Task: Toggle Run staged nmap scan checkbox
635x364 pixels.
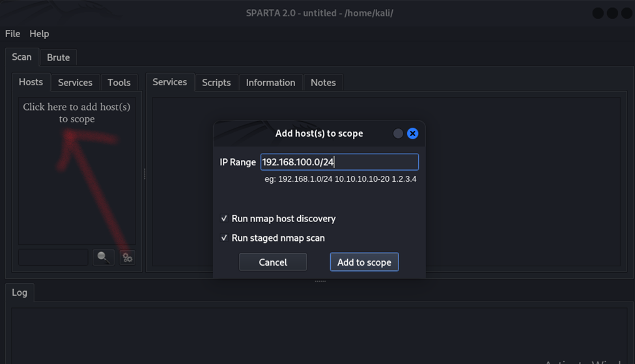Action: pyautogui.click(x=224, y=238)
